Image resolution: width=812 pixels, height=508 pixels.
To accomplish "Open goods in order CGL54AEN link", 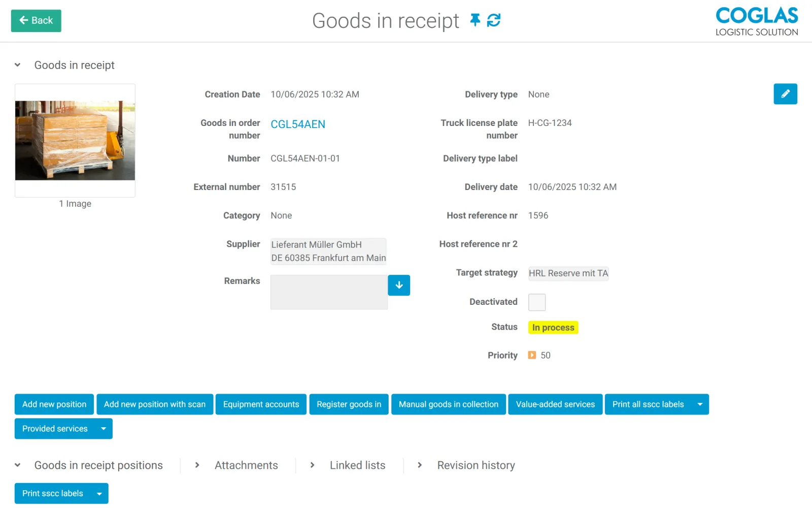I will tap(298, 124).
